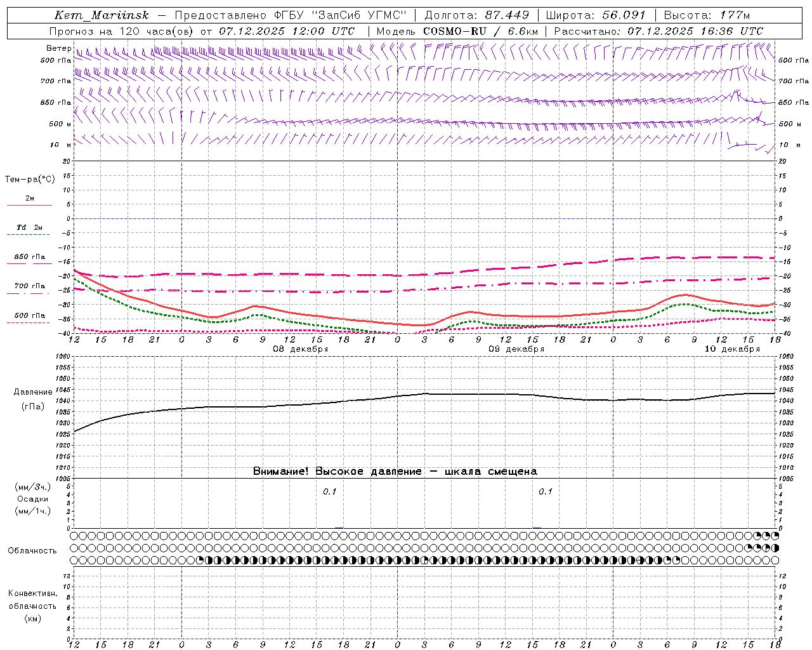Click the '700 гПа' legend entry under Тем-ра

point(29,286)
